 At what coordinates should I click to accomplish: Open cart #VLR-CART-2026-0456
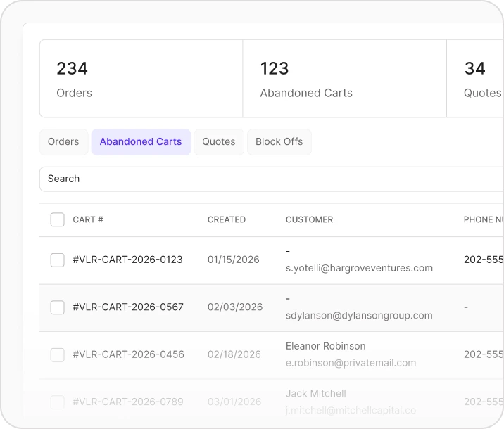pyautogui.click(x=128, y=354)
